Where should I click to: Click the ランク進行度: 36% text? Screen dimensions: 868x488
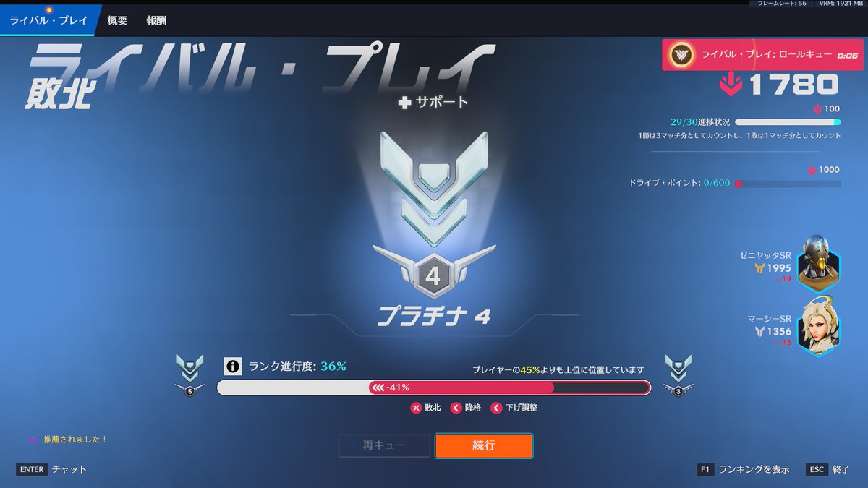[x=297, y=367]
